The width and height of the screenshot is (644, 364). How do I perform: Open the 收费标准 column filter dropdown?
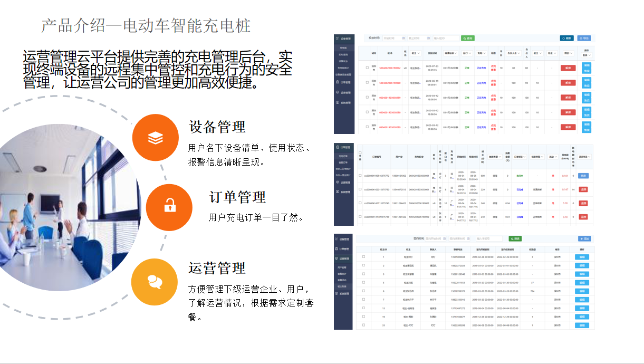point(451,53)
